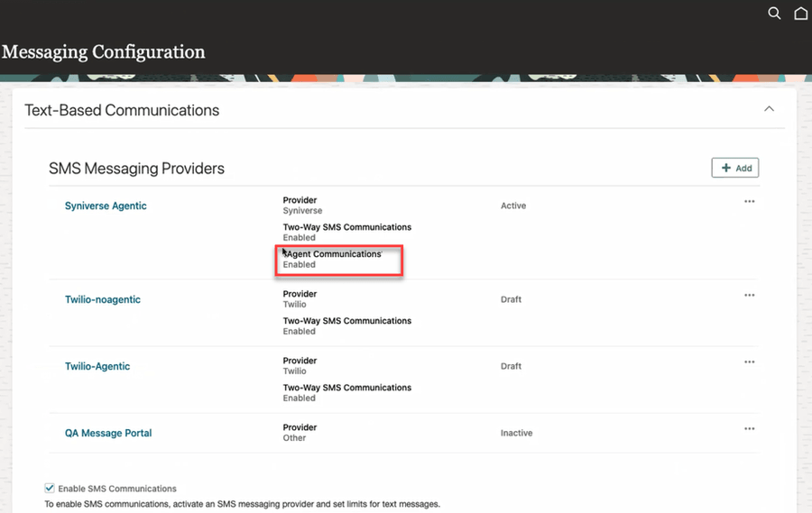Open the Twilio-noagentic provider link
The height and width of the screenshot is (513, 812).
tap(103, 299)
